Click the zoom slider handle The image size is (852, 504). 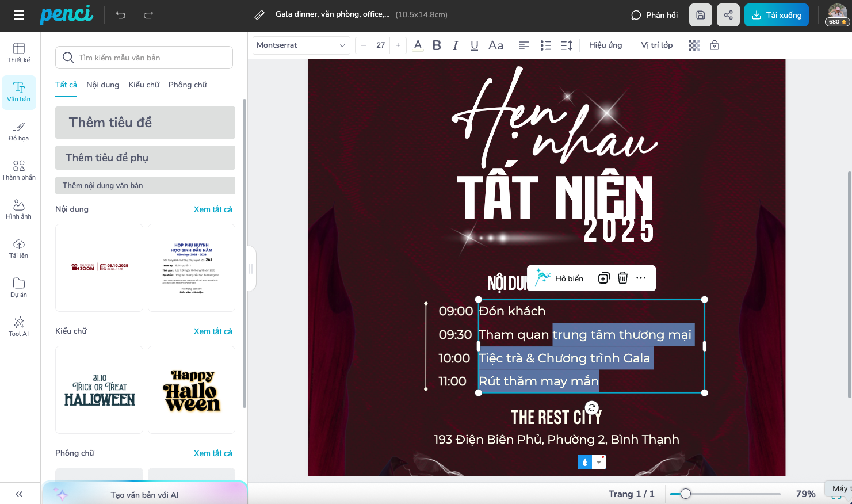coord(685,494)
